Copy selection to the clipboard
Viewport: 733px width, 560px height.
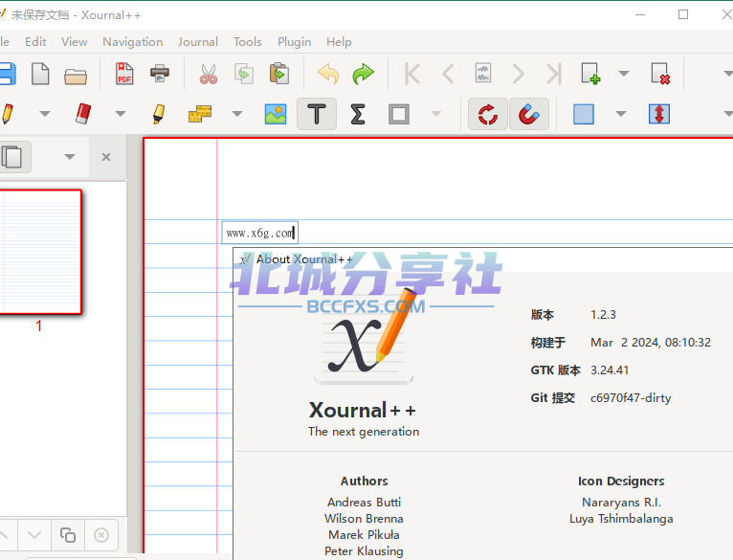(244, 74)
